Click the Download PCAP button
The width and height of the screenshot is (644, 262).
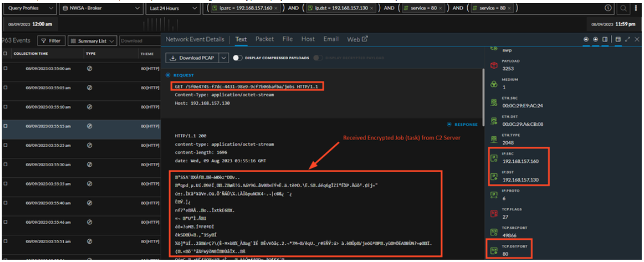coord(191,58)
